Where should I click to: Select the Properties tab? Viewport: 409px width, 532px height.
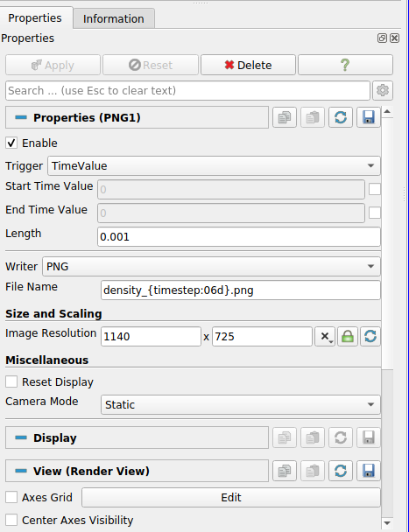[35, 18]
